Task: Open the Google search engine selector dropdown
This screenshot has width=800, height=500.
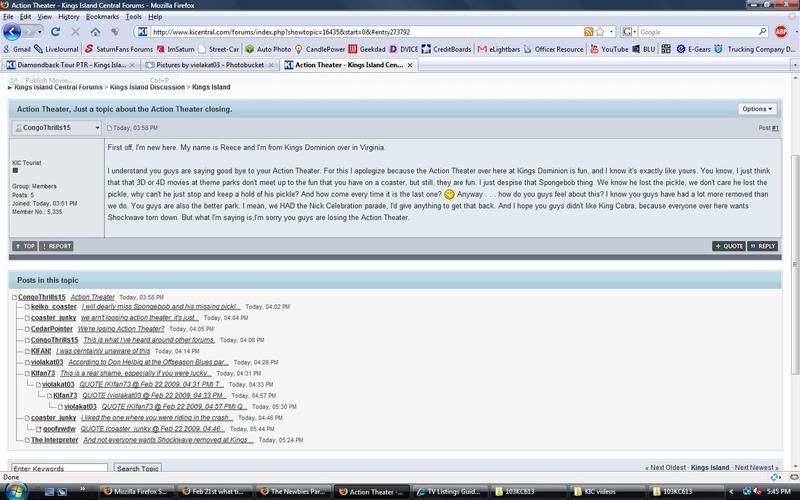Action: (629, 32)
